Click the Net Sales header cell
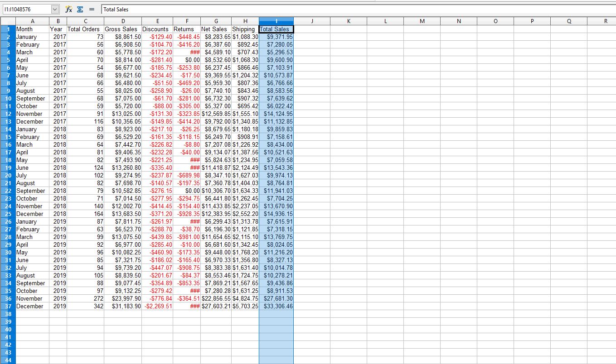Screen dimensions: 616x364 coord(216,29)
